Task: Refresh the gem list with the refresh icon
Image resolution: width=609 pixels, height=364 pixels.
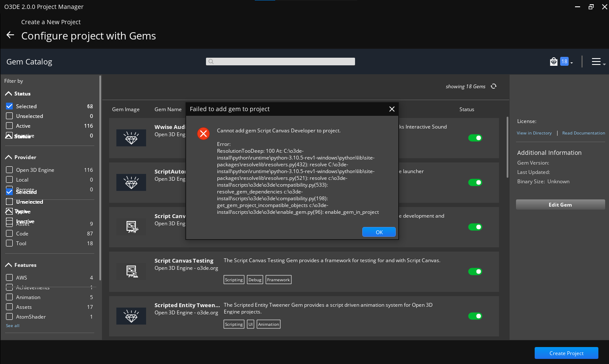Action: pyautogui.click(x=493, y=86)
